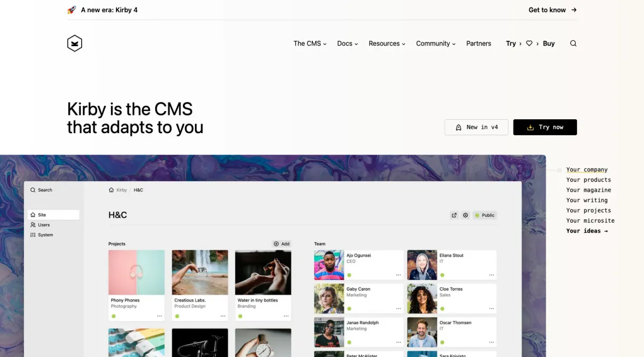This screenshot has width=644, height=357.
Task: Open options dots for Water in tiny bottles
Action: (286, 316)
